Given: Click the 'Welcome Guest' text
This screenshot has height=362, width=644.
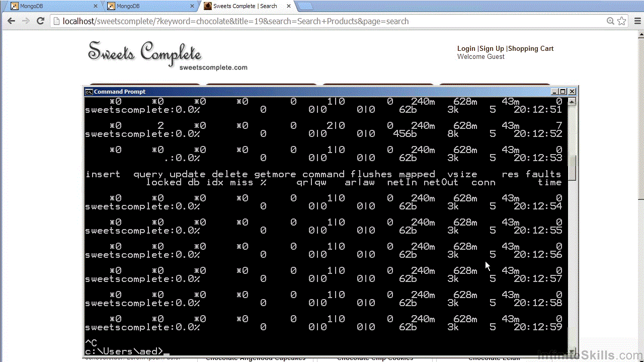Looking at the screenshot, I should tap(480, 57).
